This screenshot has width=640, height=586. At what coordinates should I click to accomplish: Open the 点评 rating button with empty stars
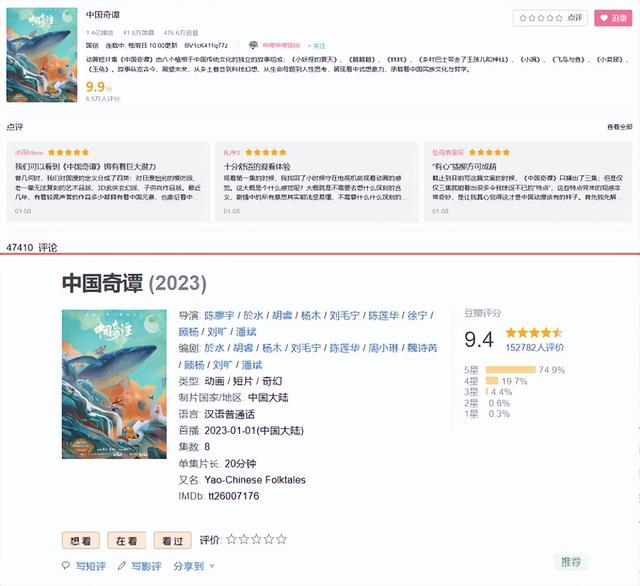(x=550, y=18)
